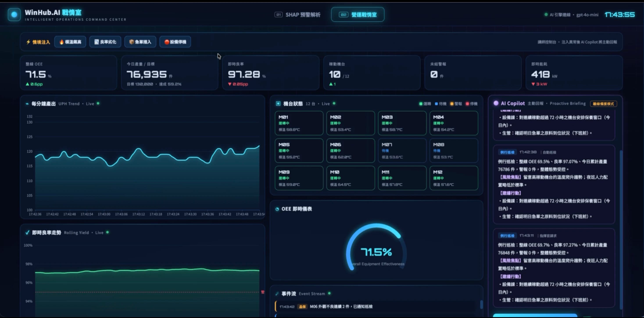
Task: Open the 整線 OEE 71.5% card
Action: tap(68, 73)
